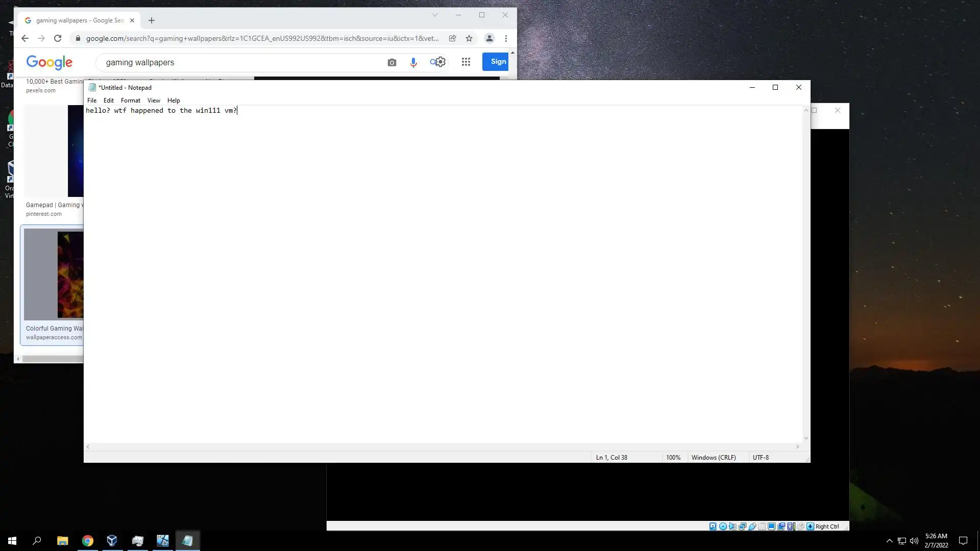Open Notepad Format menu
Image resolution: width=980 pixels, height=551 pixels.
[130, 101]
